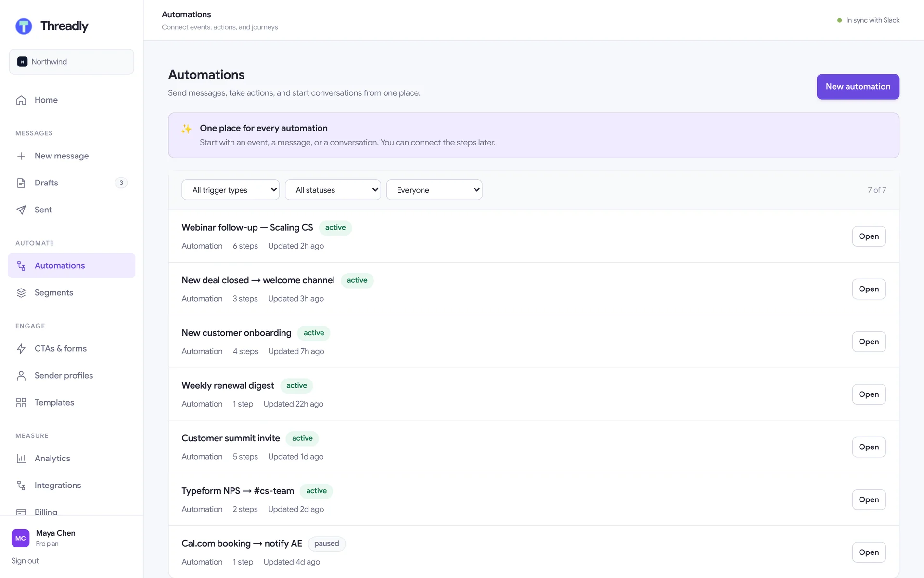
Task: Open the All statuses dropdown
Action: click(x=333, y=190)
